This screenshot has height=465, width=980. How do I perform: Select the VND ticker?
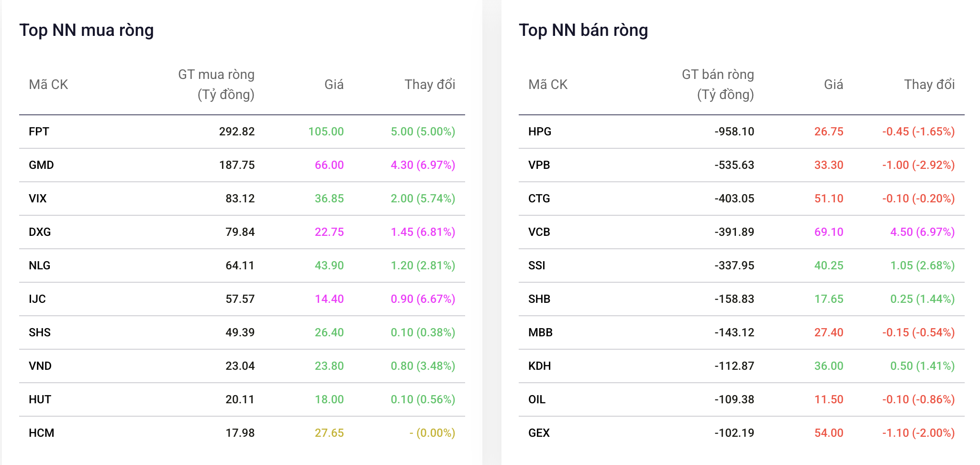point(40,366)
